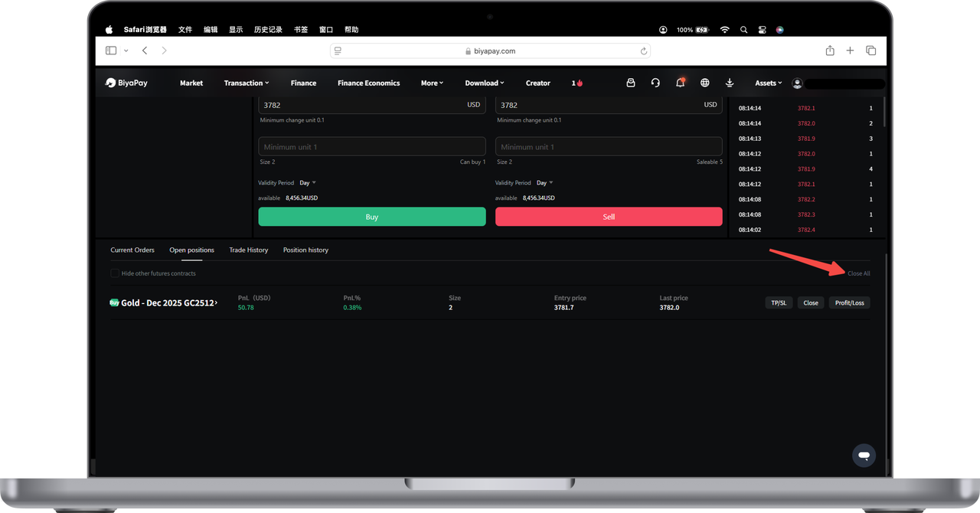The image size is (980, 513).
Task: Click the customer support headset icon
Action: (655, 83)
